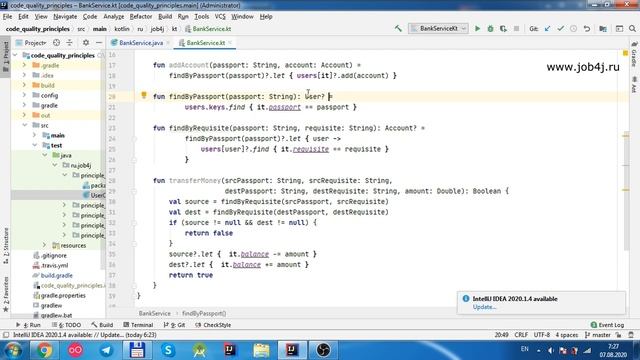
Task: Click the 4 spaces indent setting
Action: (x=567, y=335)
